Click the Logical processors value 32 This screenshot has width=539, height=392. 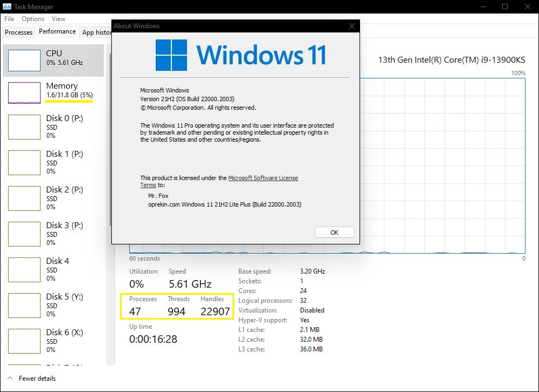tap(303, 301)
